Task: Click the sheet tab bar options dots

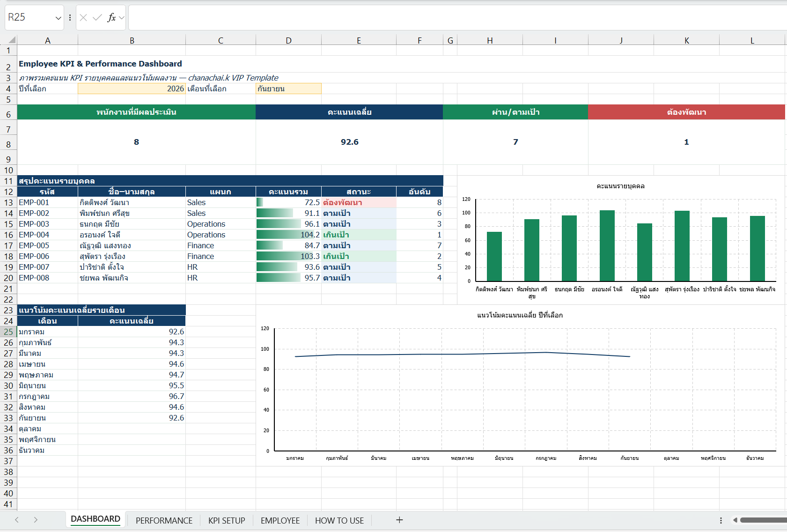Action: click(721, 520)
